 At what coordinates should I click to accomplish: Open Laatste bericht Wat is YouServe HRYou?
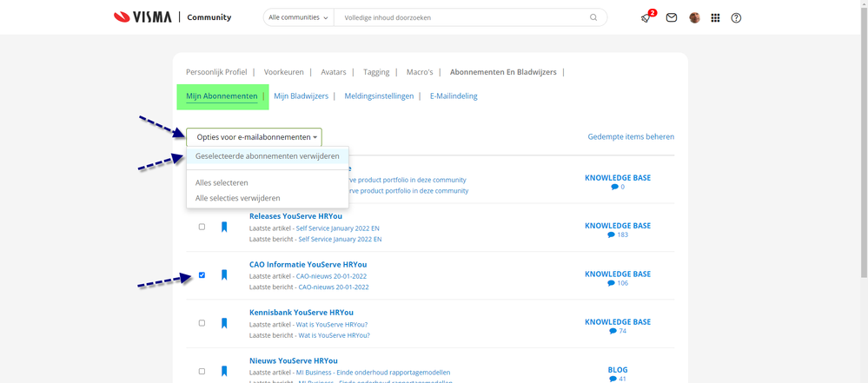pos(334,335)
